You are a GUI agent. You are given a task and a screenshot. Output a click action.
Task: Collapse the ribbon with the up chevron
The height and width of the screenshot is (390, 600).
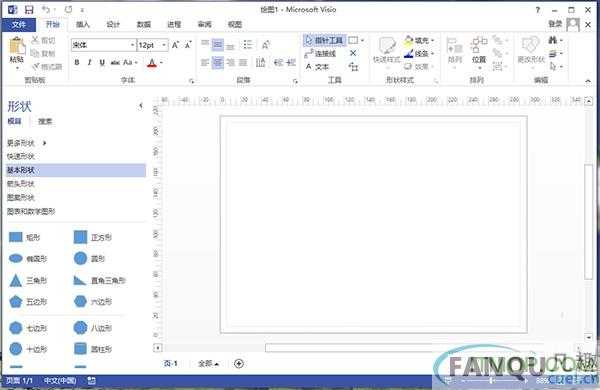point(588,81)
